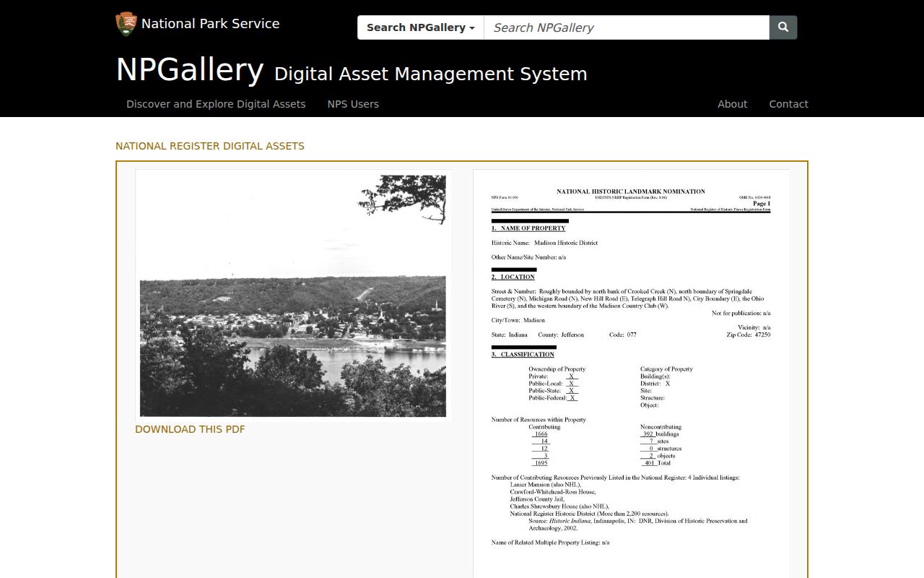Click Download This PDF link
Screen dimensions: 924x578
[190, 429]
